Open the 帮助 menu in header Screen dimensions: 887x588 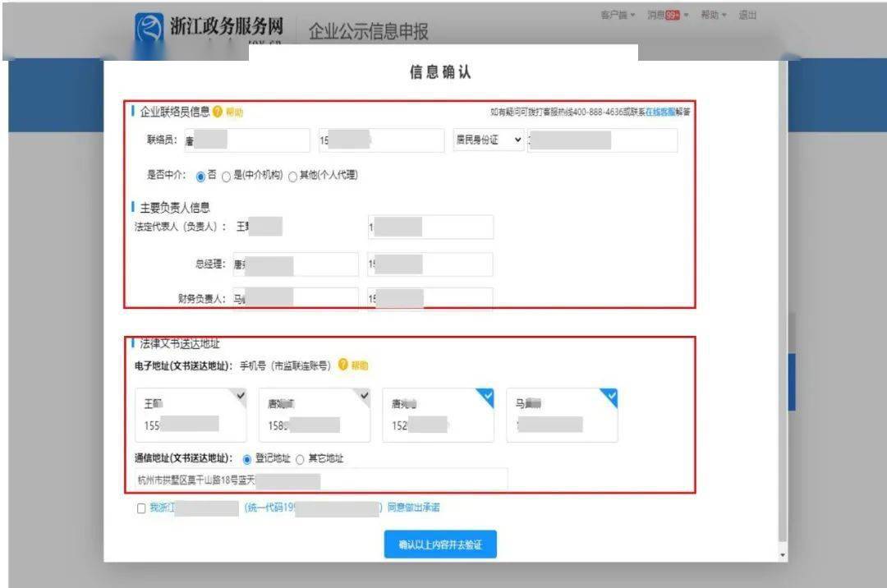[x=714, y=16]
